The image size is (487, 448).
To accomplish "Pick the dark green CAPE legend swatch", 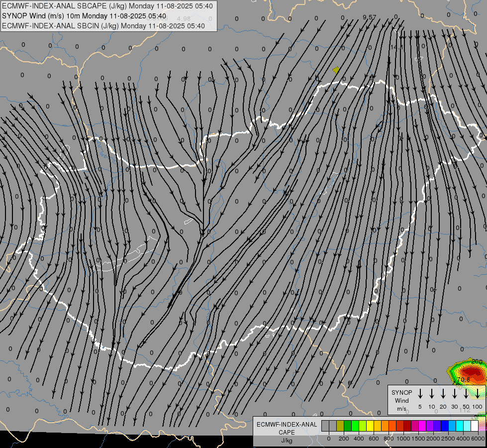I will [x=348, y=426].
